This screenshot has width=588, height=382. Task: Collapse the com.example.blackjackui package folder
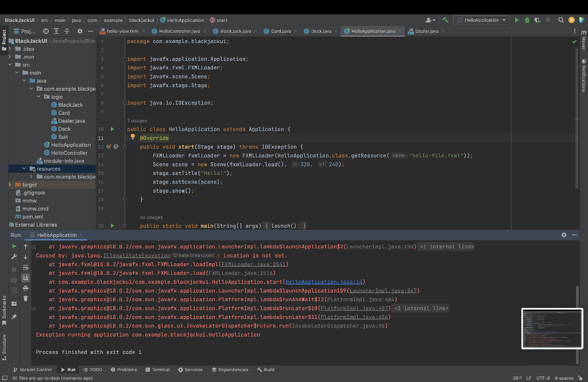point(32,88)
